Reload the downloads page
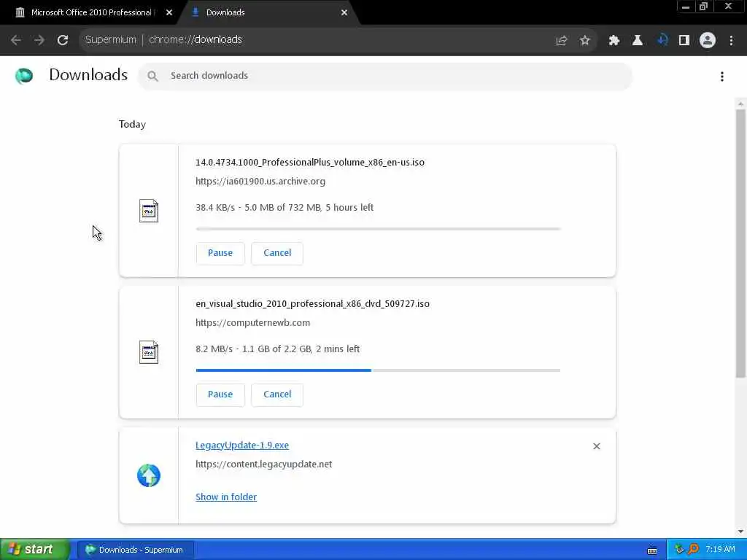Image resolution: width=747 pixels, height=560 pixels. (63, 40)
